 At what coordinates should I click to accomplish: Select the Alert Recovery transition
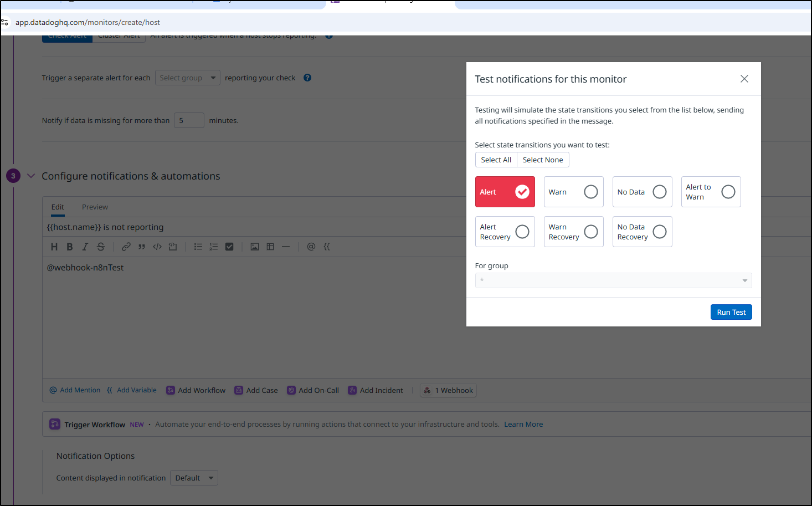(505, 232)
